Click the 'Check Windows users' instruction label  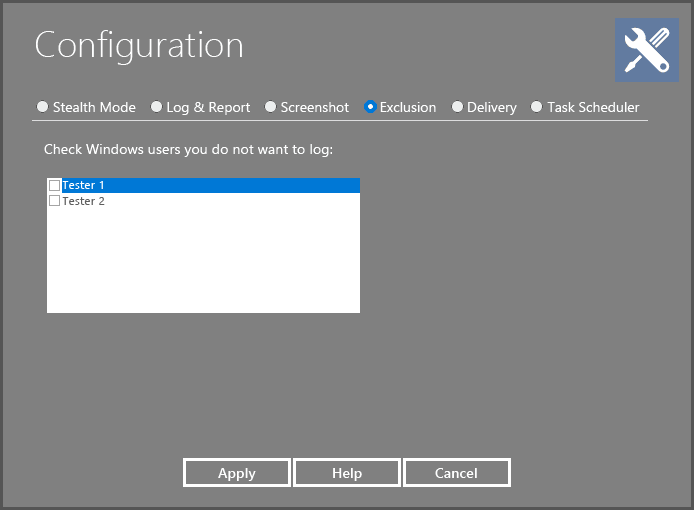188,149
